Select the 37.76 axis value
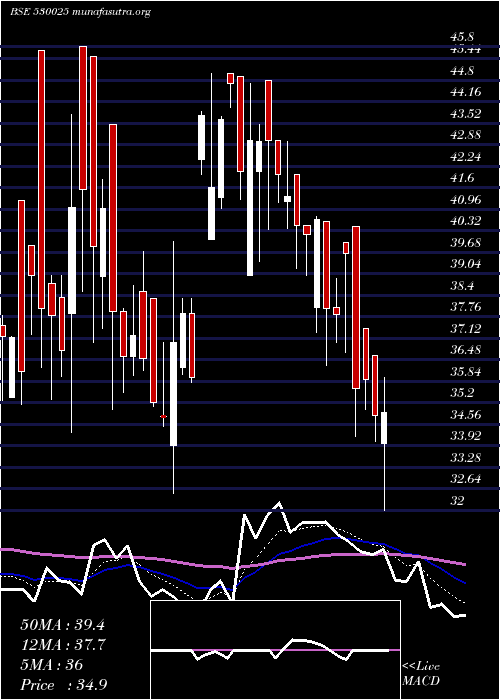This screenshot has height=700, width=500. pos(466,306)
